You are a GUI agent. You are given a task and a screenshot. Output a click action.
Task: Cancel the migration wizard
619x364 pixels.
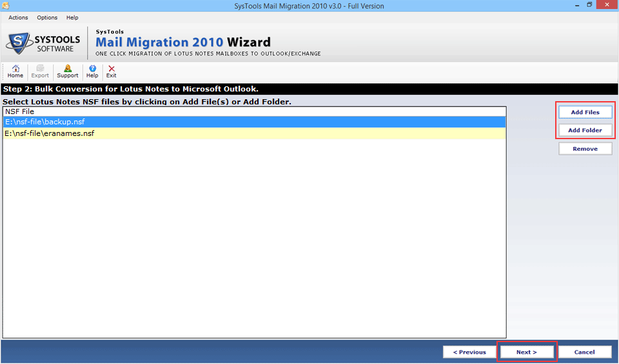tap(584, 352)
